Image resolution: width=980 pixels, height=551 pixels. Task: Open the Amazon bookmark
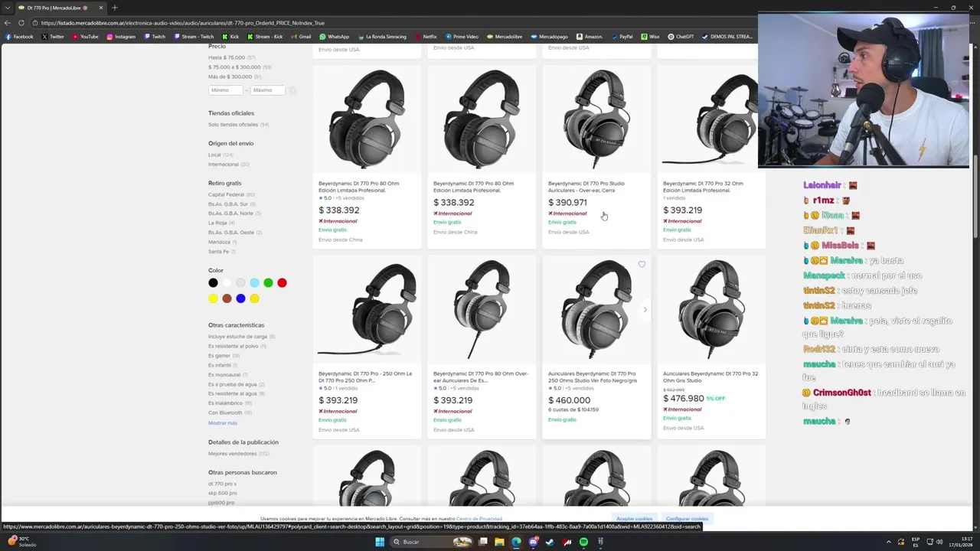point(590,37)
